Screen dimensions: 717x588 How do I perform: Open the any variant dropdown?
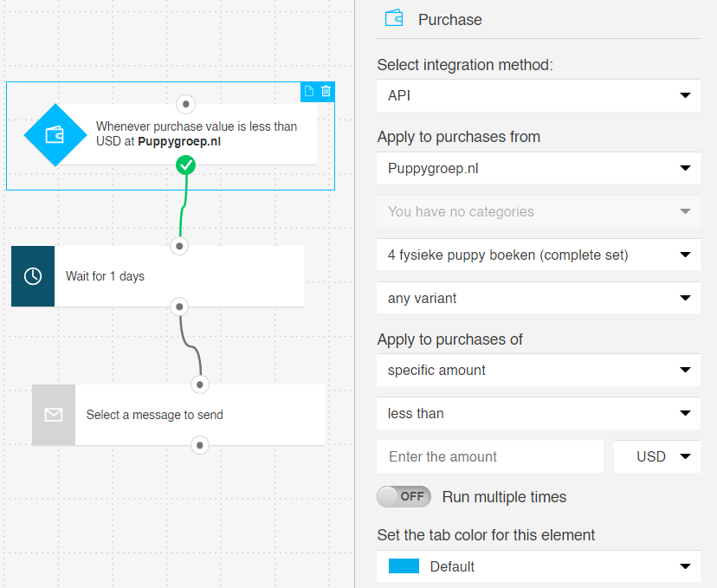coord(539,298)
